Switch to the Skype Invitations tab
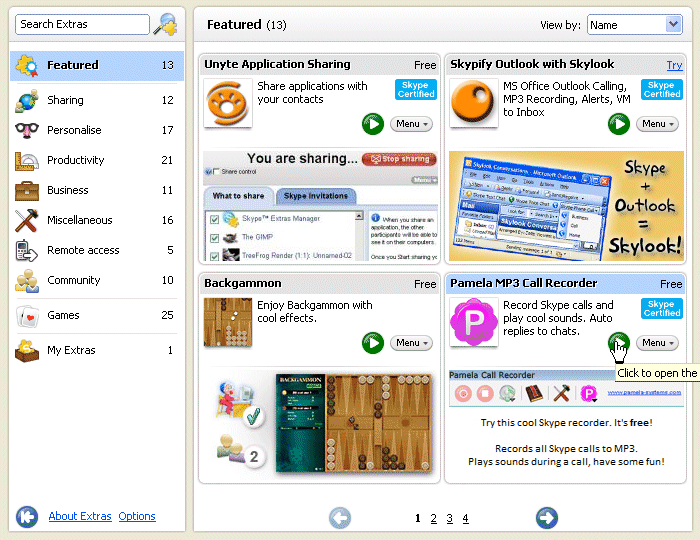This screenshot has width=700, height=540. pyautogui.click(x=316, y=196)
